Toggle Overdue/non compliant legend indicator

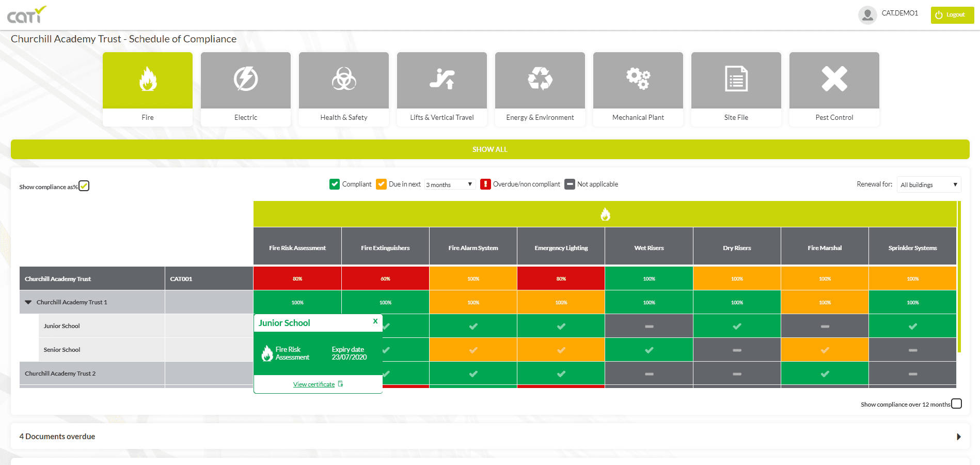pos(485,184)
